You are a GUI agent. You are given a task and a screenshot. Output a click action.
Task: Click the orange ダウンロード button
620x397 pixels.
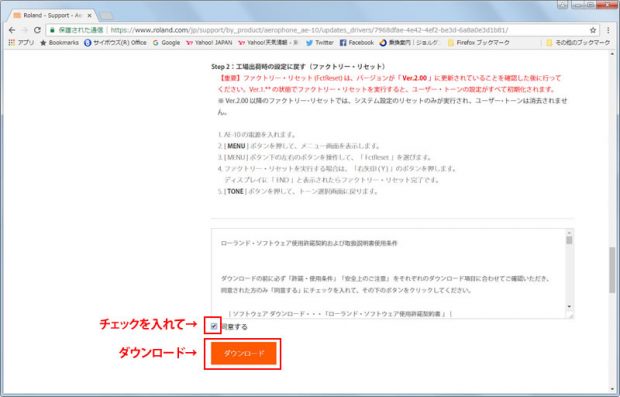(x=244, y=353)
